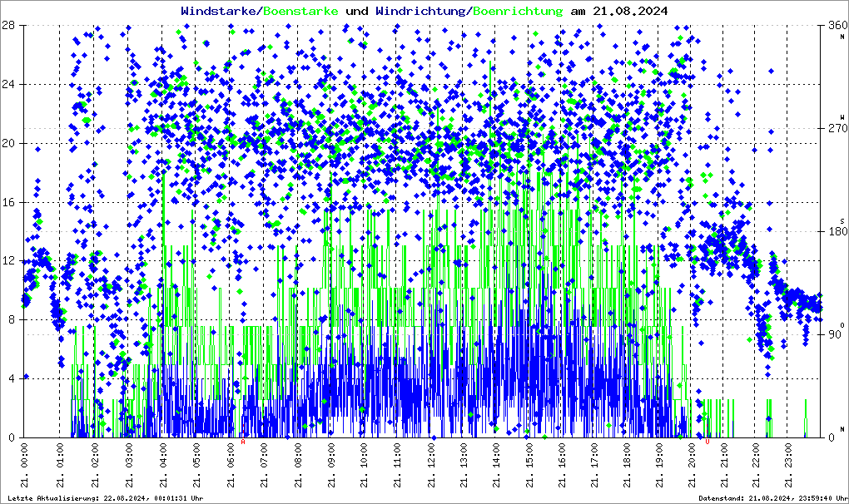Click the time label '21. 02:00'
This screenshot has width=849, height=504.
[95, 465]
